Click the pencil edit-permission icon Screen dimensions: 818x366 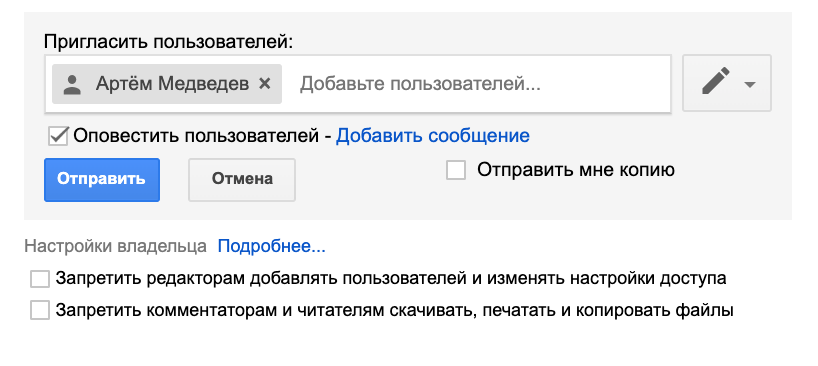coord(715,82)
